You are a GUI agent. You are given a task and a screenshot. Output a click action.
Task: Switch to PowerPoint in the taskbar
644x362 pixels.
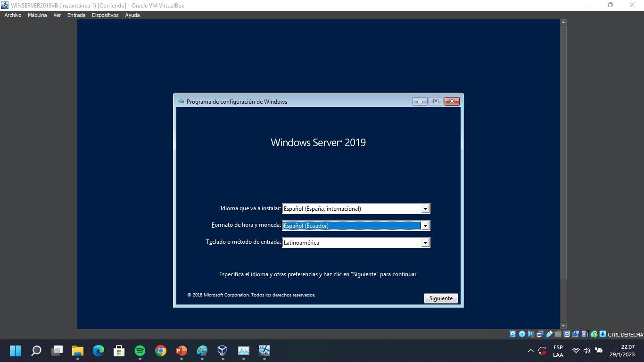tap(182, 351)
